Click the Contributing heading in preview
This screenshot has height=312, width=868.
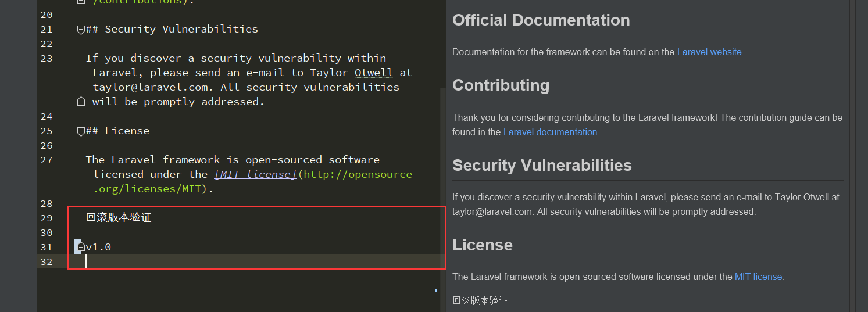coord(501,85)
